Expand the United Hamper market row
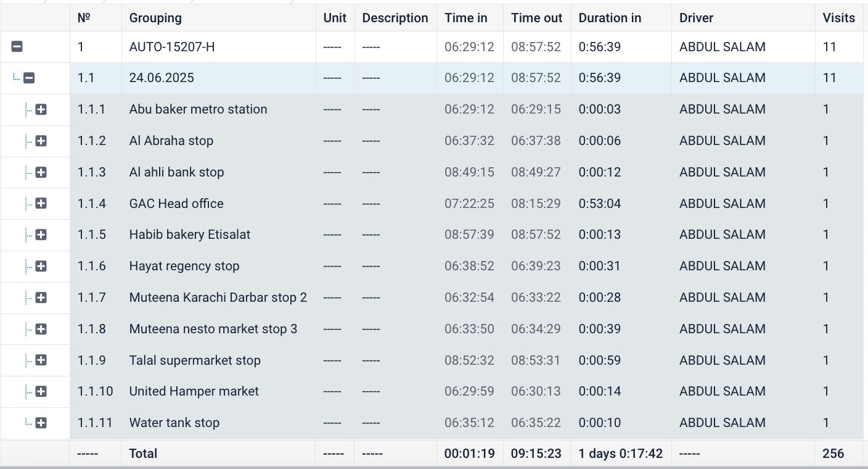868x469 pixels. (x=41, y=391)
